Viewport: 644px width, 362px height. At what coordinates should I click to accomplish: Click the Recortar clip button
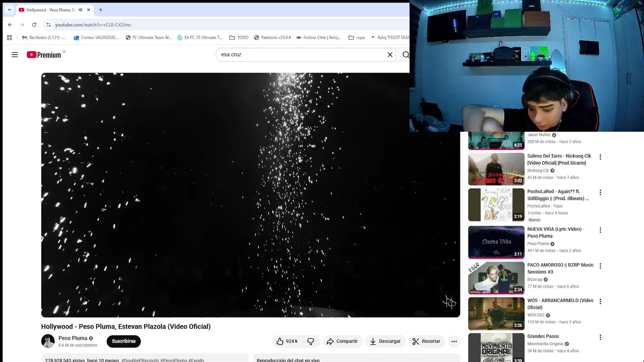click(x=426, y=341)
